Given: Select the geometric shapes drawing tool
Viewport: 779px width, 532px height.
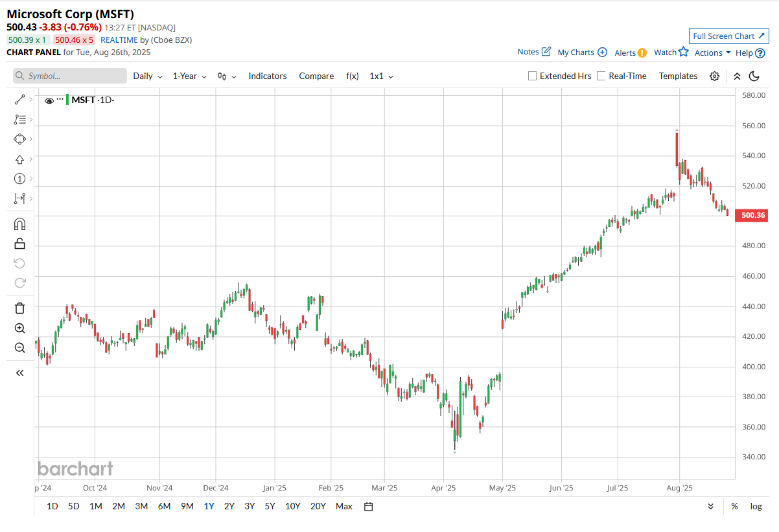Looking at the screenshot, I should (19, 139).
